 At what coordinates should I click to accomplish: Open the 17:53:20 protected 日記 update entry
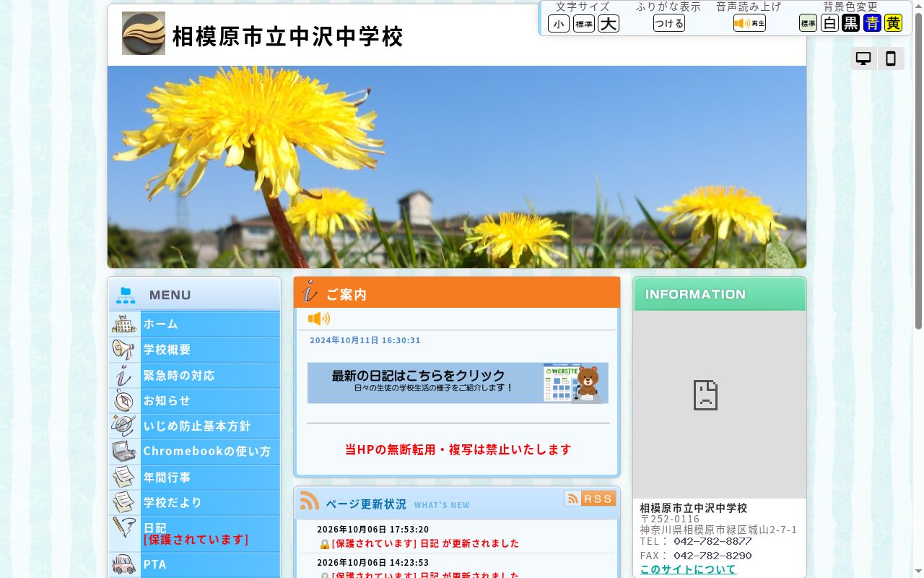tap(425, 543)
